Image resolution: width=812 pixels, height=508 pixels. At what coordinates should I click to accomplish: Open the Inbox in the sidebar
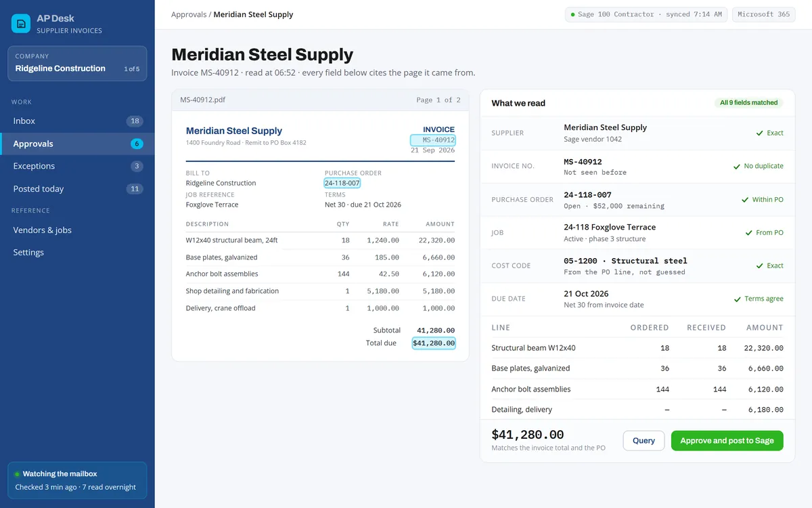(x=77, y=121)
